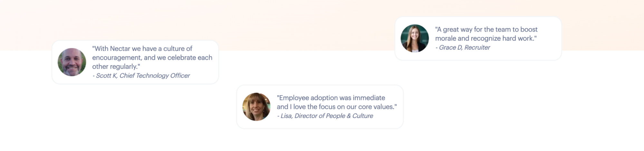Select the Grace D testimonial card

[548, 48]
